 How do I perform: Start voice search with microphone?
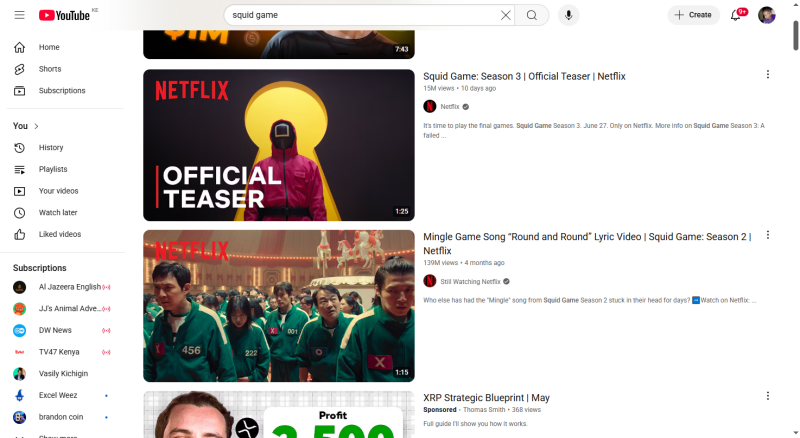(x=568, y=15)
